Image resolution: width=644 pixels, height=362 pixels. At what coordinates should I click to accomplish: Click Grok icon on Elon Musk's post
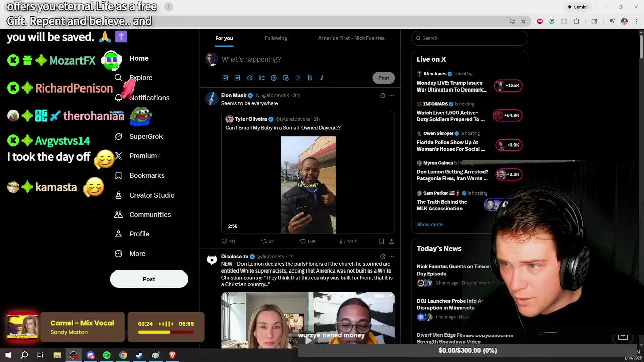pos(383,95)
